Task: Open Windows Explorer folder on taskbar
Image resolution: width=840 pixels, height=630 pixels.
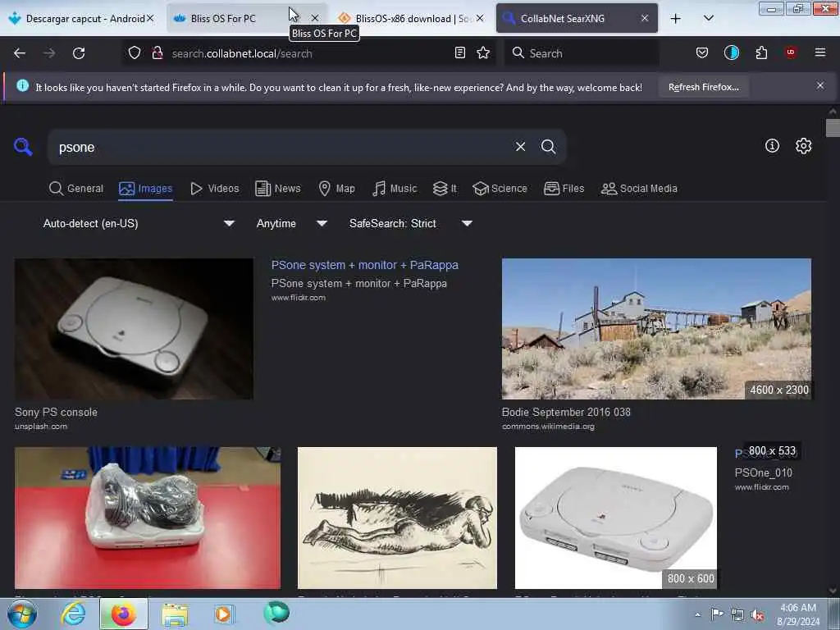Action: [175, 614]
